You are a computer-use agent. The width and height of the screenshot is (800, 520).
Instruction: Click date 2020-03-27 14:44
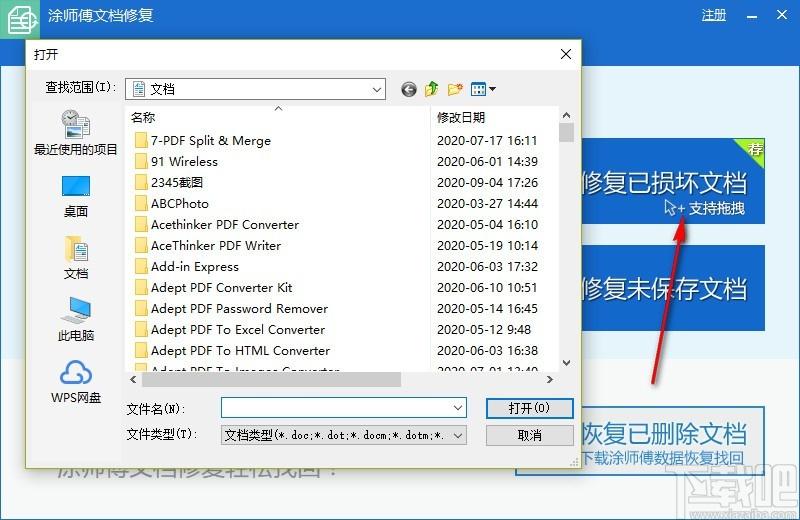click(487, 203)
